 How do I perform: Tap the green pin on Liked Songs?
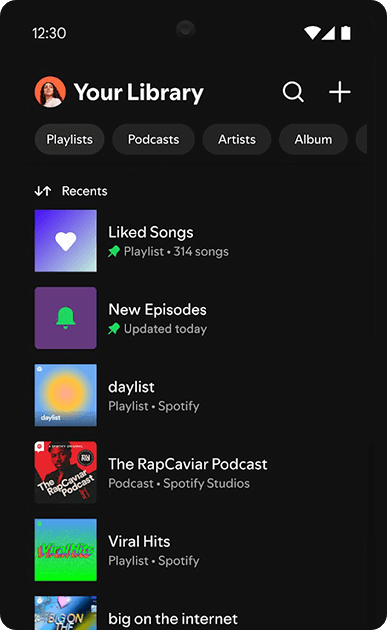point(114,252)
